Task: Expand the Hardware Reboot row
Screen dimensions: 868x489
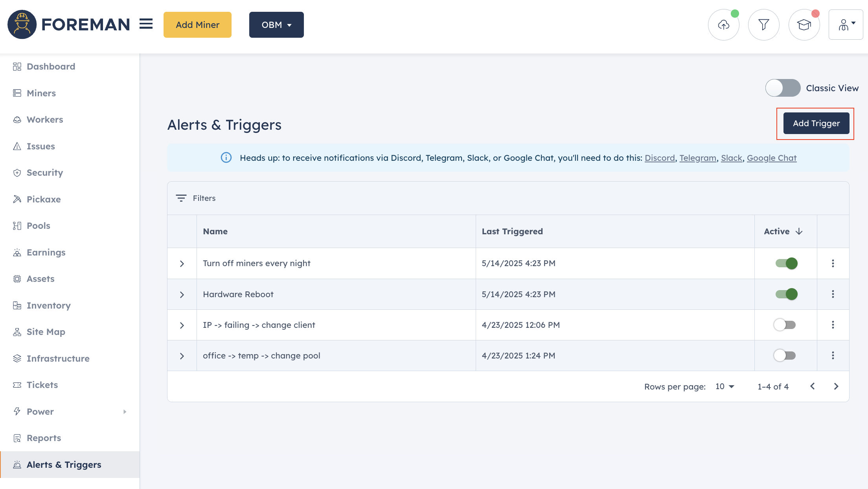Action: tap(182, 294)
